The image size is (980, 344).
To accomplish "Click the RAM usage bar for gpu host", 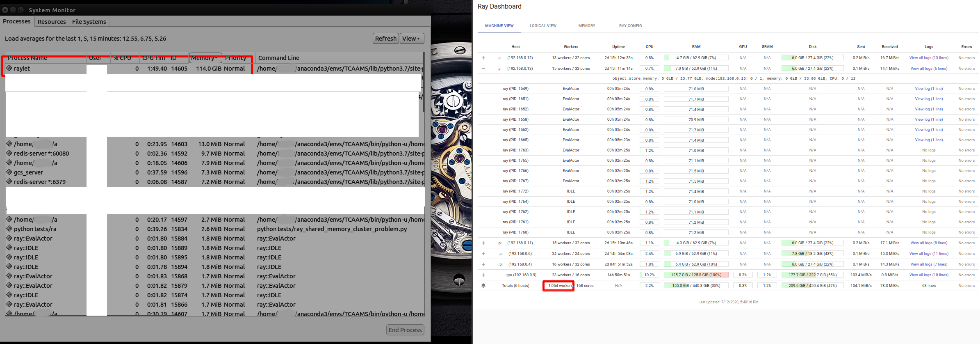I will (x=696, y=275).
